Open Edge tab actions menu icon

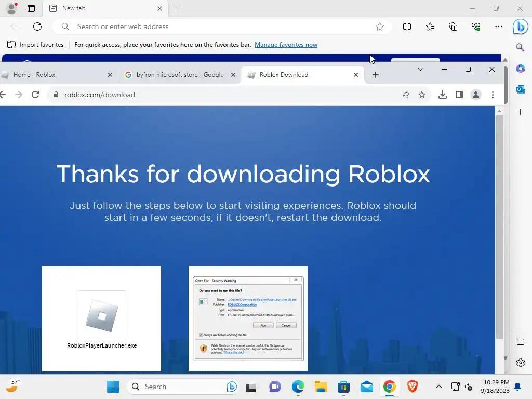(x=31, y=8)
